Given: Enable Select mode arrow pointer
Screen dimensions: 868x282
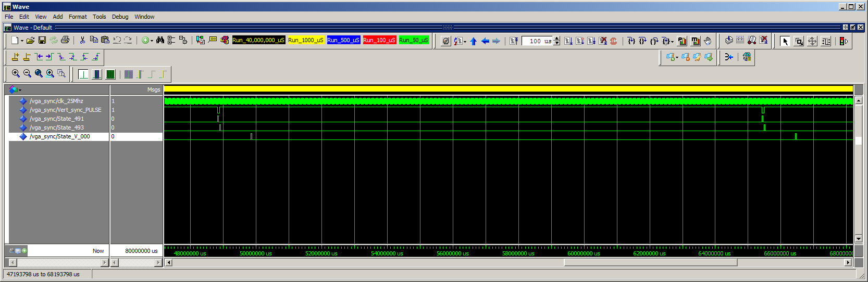Looking at the screenshot, I should pyautogui.click(x=785, y=41).
